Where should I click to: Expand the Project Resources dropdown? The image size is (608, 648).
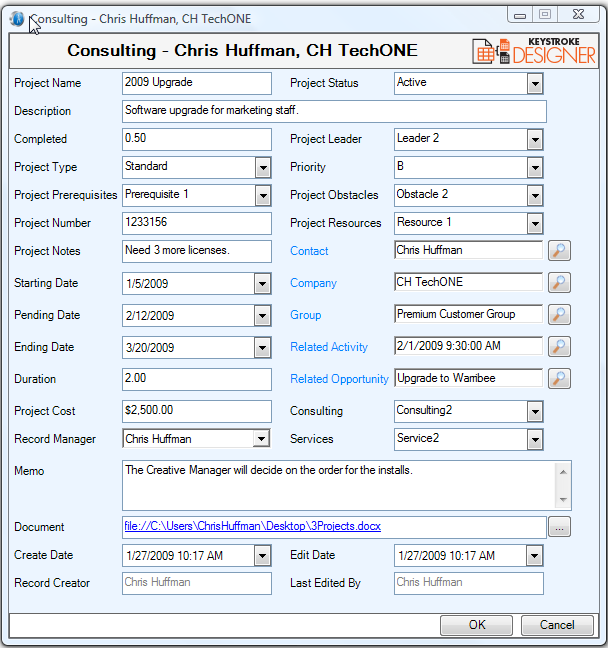pos(535,224)
